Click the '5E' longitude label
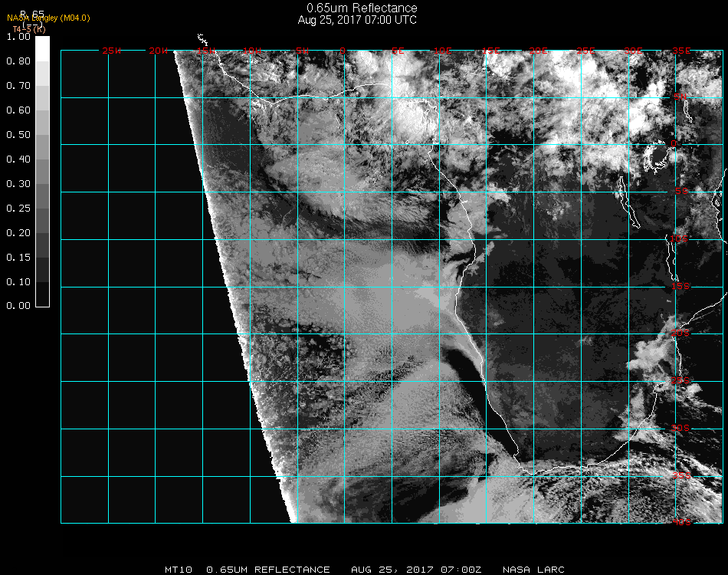Image resolution: width=728 pixels, height=575 pixels. 398,51
